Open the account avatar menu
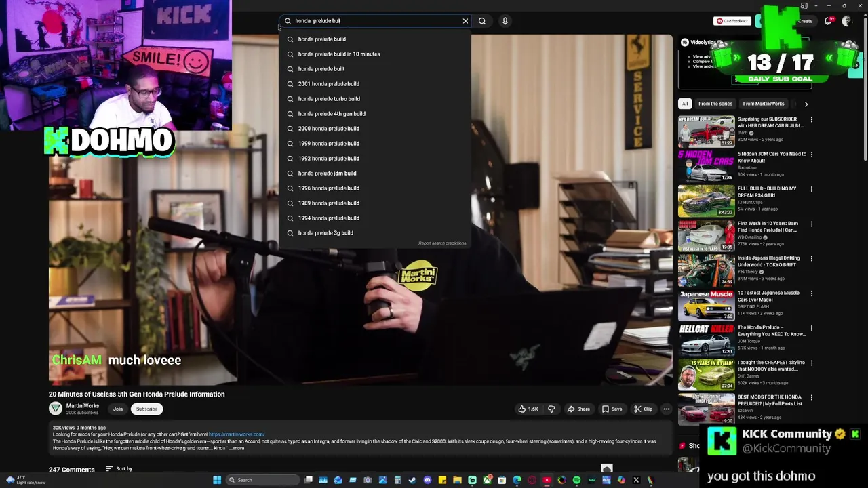 846,21
